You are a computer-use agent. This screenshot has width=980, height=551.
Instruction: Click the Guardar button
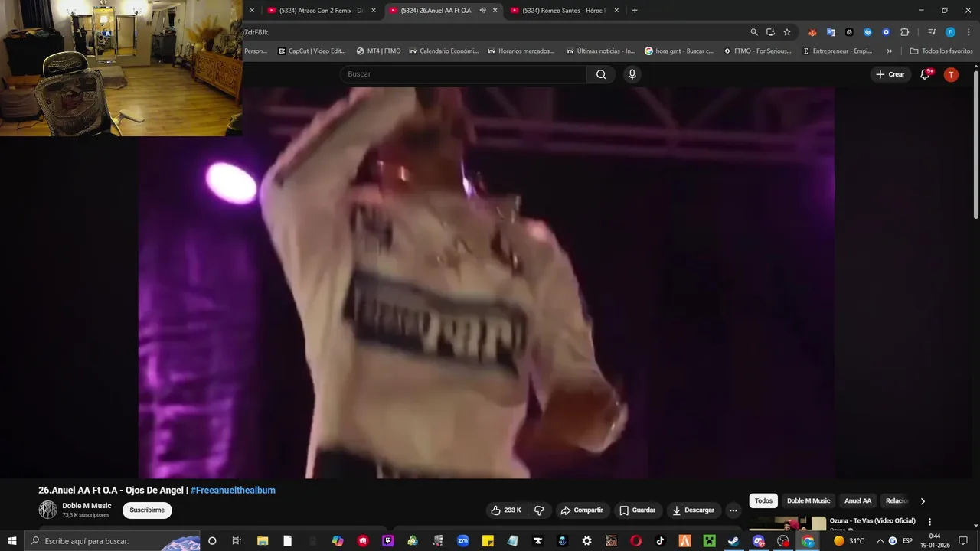(638, 510)
